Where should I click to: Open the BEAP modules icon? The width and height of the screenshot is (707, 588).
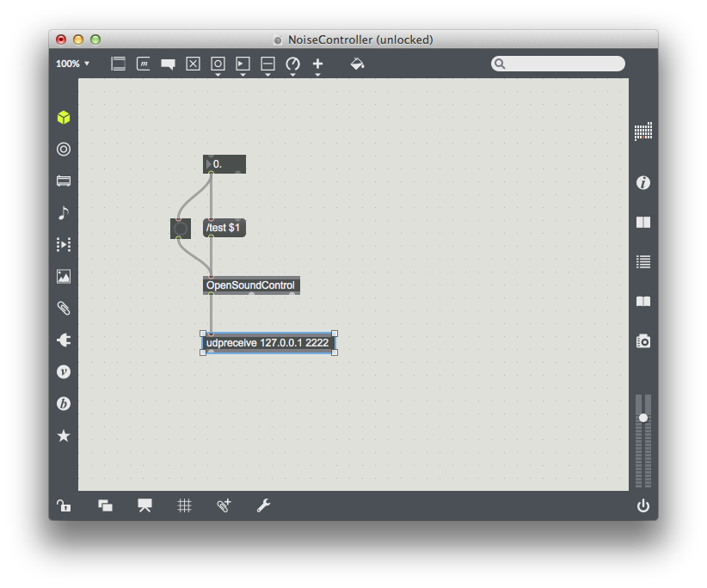(x=64, y=404)
